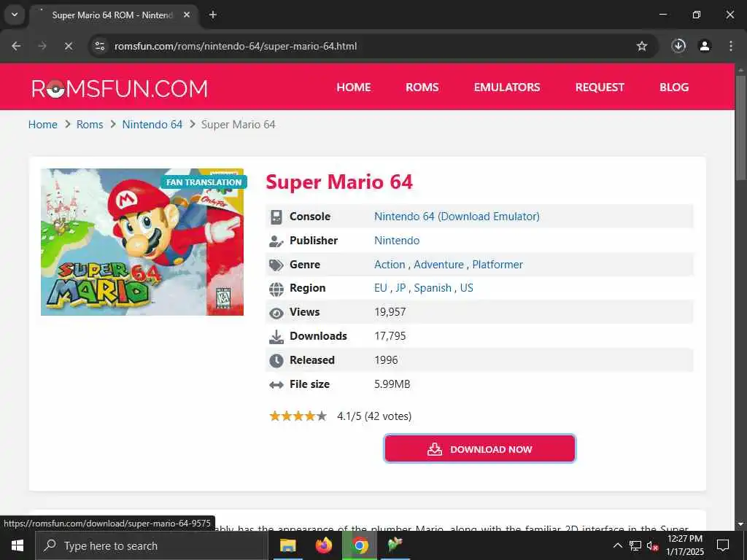Image resolution: width=747 pixels, height=560 pixels.
Task: Select the JP region link
Action: (x=400, y=287)
